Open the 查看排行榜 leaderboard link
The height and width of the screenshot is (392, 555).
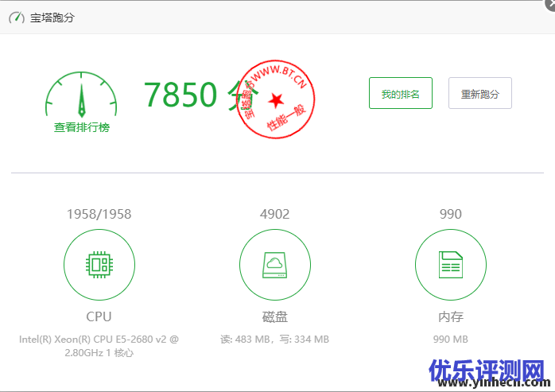(x=81, y=127)
